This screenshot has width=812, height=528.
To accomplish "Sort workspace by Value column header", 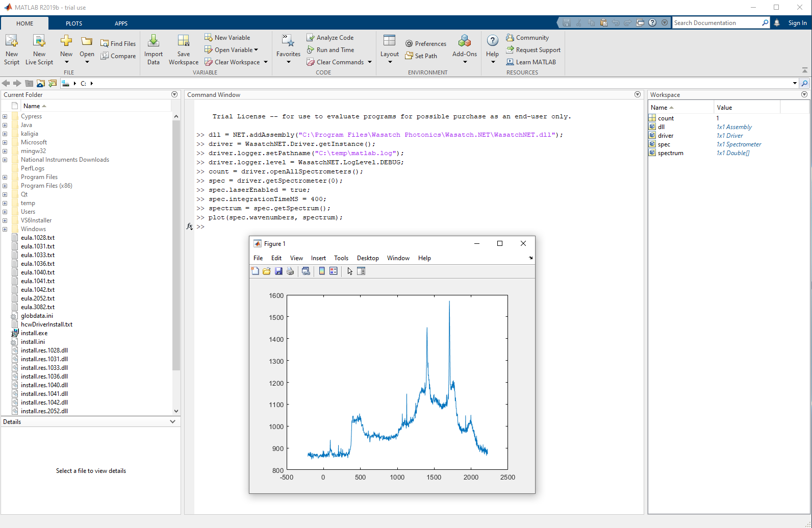I will pos(747,107).
